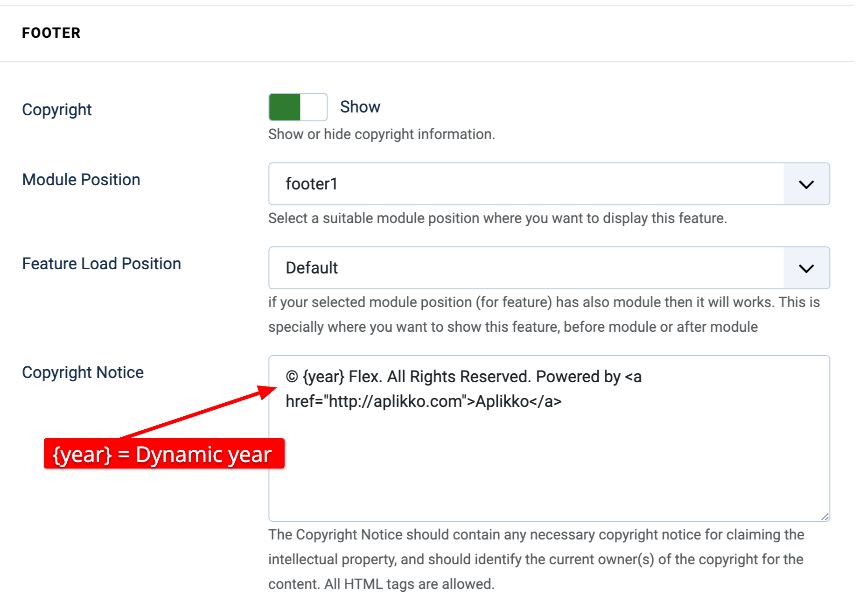Select the {year} placeholder in the notice
The height and width of the screenshot is (616, 866).
click(323, 377)
